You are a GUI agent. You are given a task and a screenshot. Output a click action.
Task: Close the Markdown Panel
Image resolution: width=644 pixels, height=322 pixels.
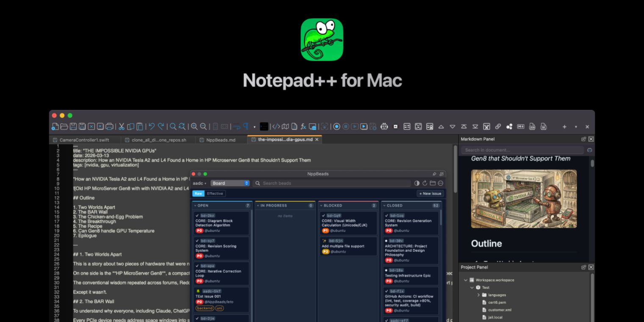coord(591,139)
